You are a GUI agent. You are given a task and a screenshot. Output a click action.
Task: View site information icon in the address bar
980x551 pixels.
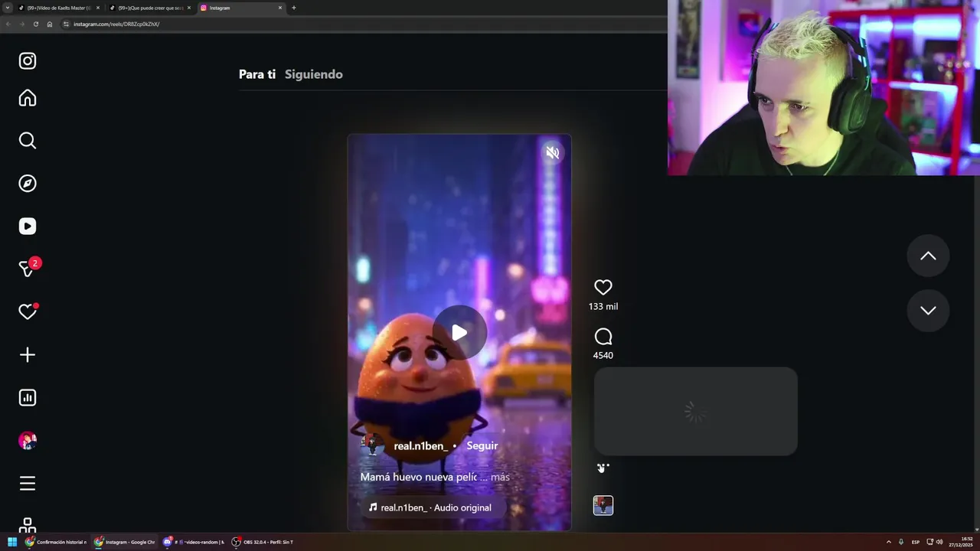pyautogui.click(x=66, y=24)
